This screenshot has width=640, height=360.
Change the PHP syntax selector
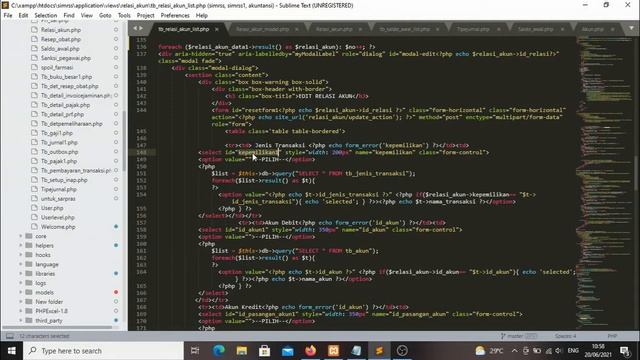(612, 336)
